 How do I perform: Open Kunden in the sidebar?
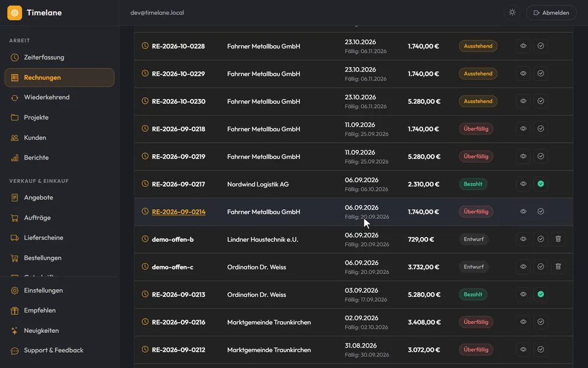59,138
